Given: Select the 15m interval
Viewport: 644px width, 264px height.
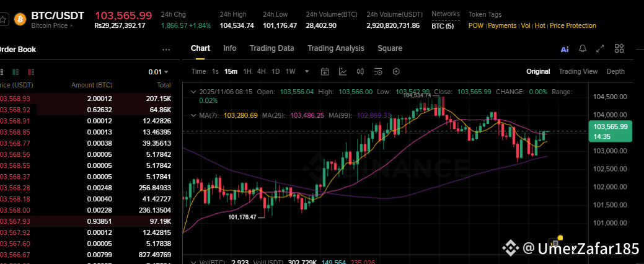Looking at the screenshot, I should pos(231,71).
